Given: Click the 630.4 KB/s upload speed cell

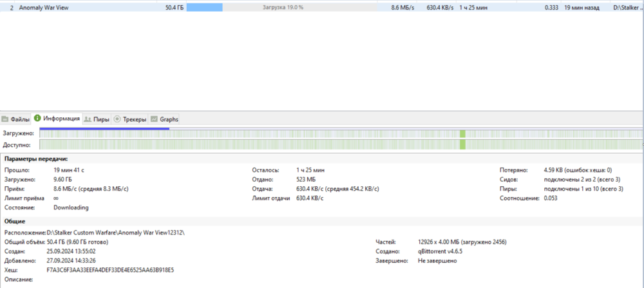Looking at the screenshot, I should tap(439, 7).
